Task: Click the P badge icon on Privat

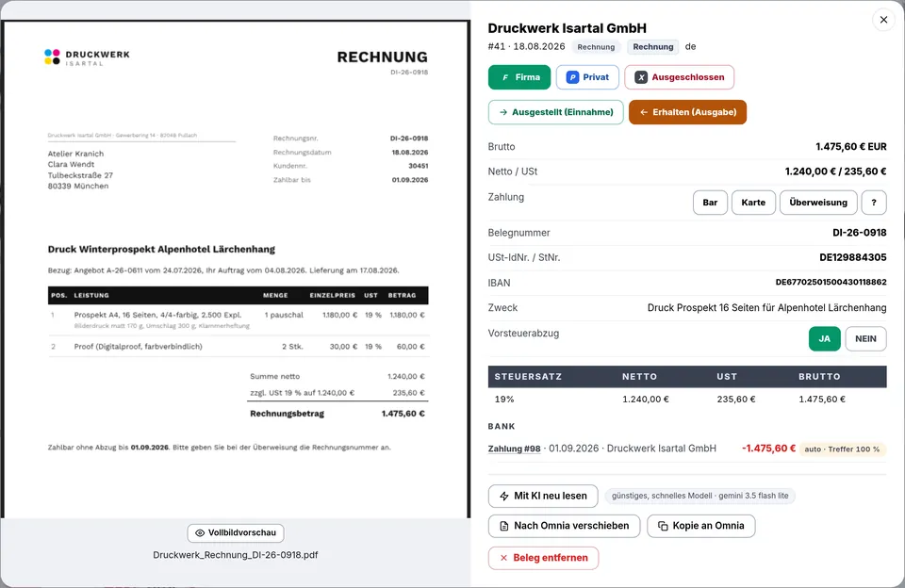Action: pyautogui.click(x=572, y=77)
